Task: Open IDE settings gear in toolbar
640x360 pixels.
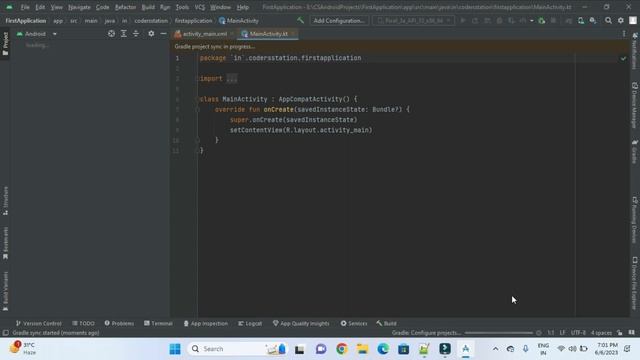Action: click(620, 20)
